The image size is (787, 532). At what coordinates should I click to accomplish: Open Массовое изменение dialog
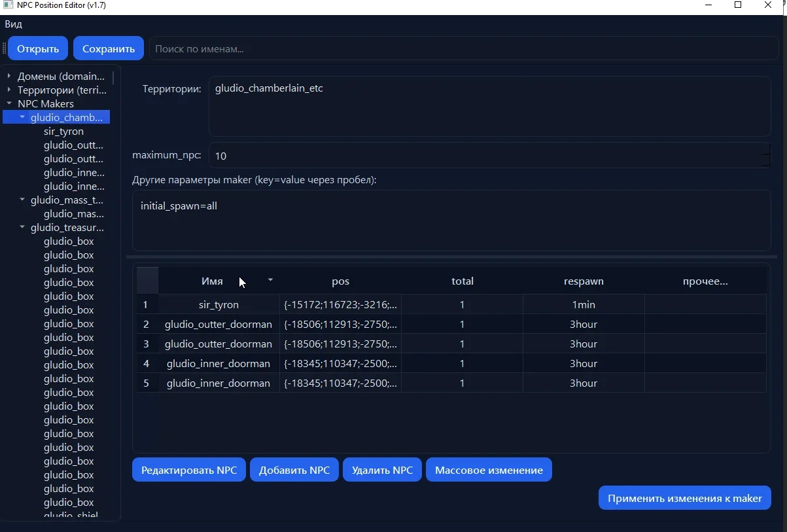point(489,470)
